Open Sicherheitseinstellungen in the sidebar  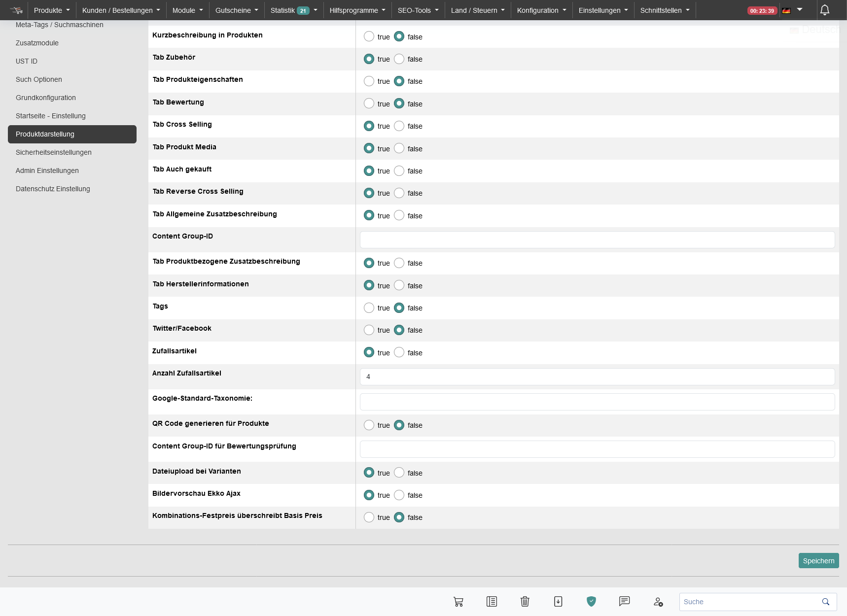coord(54,152)
